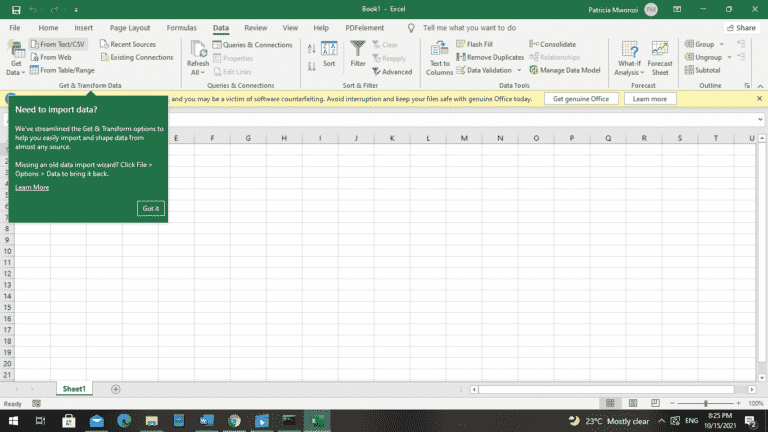
Task: Go to the Page Layout tab
Action: pos(130,28)
